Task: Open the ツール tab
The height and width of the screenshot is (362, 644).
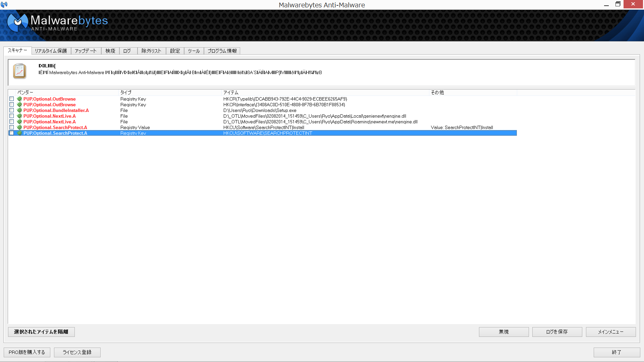Action: point(194,51)
